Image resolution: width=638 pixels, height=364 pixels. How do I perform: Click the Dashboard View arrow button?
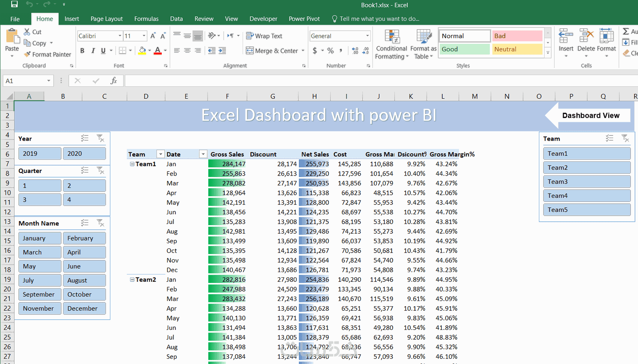point(588,116)
